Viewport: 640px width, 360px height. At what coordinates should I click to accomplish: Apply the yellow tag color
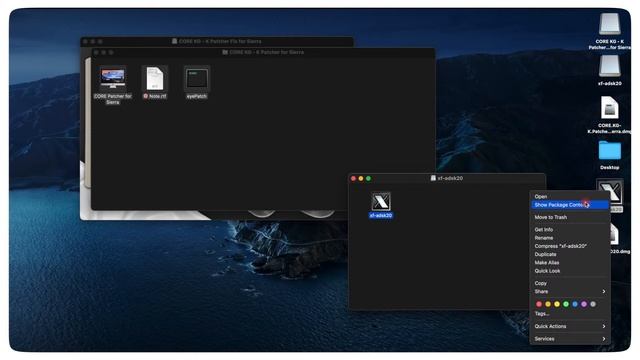pos(557,304)
